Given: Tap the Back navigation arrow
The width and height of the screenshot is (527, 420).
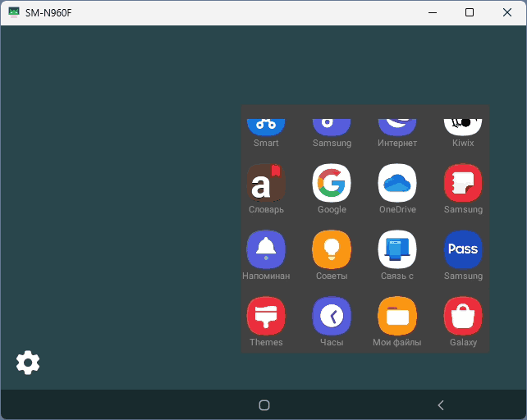Looking at the screenshot, I should (441, 405).
